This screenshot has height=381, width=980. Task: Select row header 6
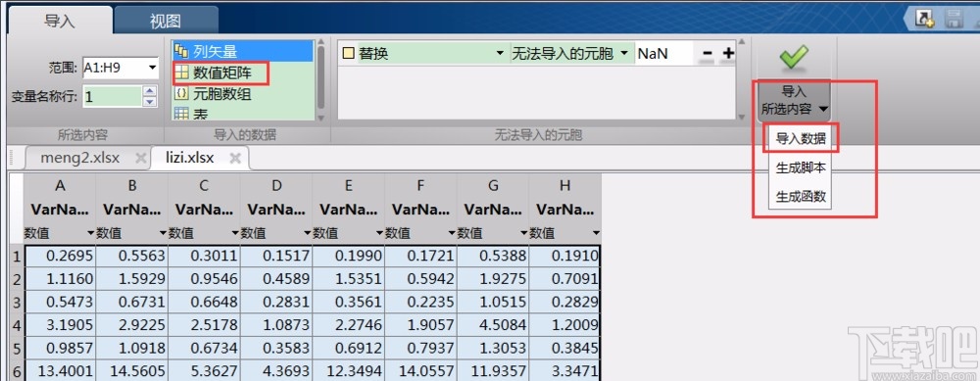point(17,371)
